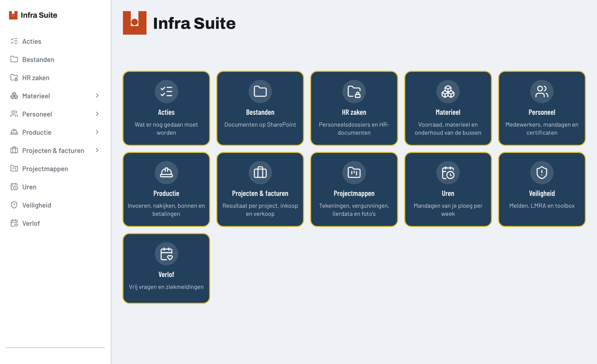The width and height of the screenshot is (597, 364).
Task: Expand the Productie submenu chevron
Action: [x=97, y=132]
